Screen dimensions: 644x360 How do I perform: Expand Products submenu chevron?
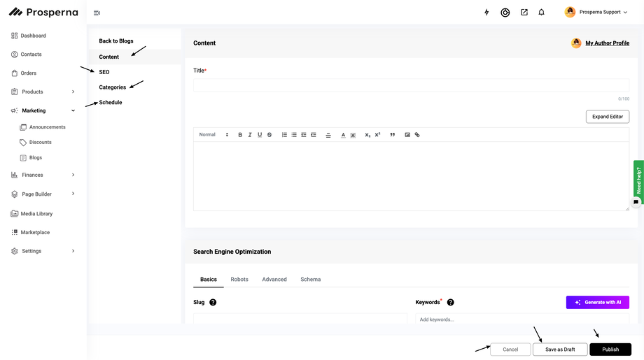point(73,92)
